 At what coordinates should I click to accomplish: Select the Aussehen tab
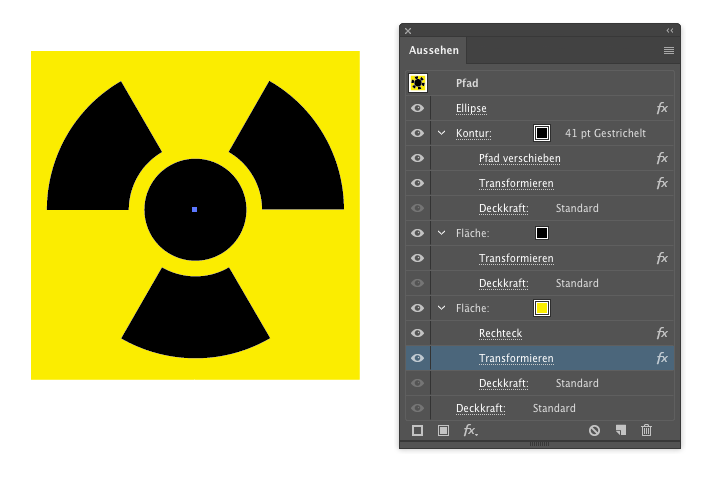pyautogui.click(x=434, y=50)
